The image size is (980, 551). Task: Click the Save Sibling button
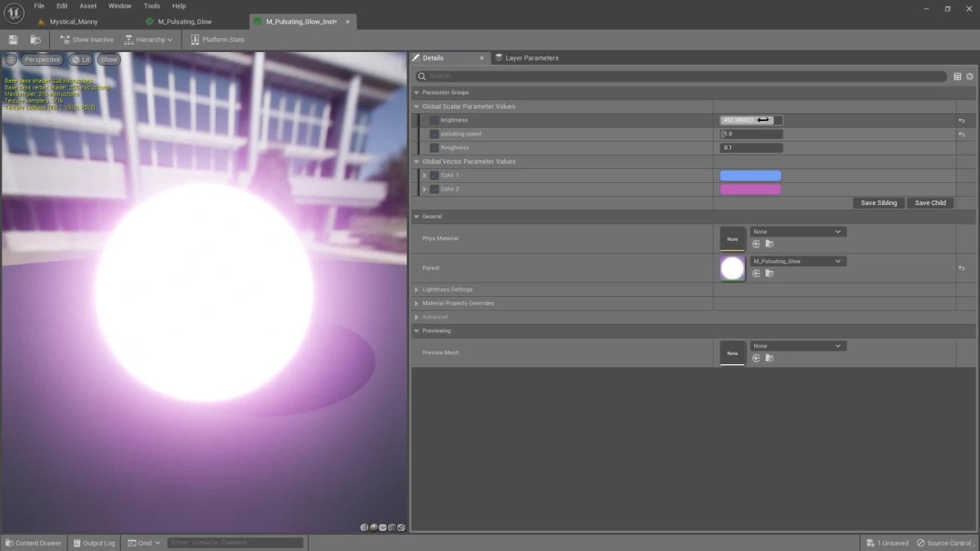point(878,203)
